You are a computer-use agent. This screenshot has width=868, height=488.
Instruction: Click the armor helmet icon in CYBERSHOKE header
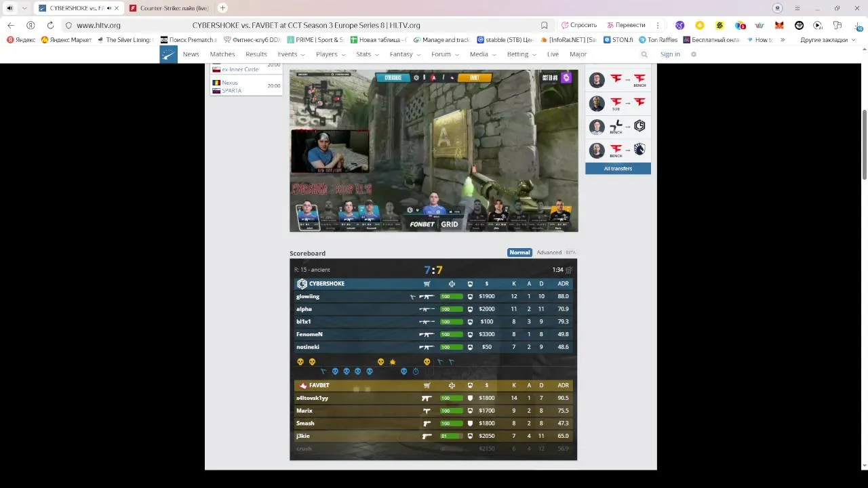coord(470,284)
